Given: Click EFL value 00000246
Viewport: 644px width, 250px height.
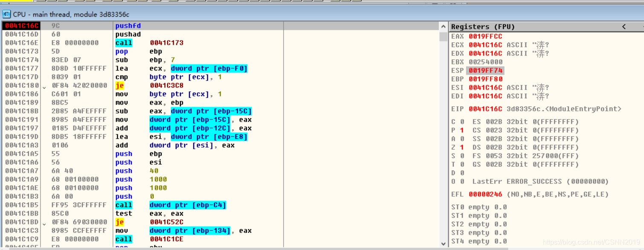Looking at the screenshot, I should 485,194.
